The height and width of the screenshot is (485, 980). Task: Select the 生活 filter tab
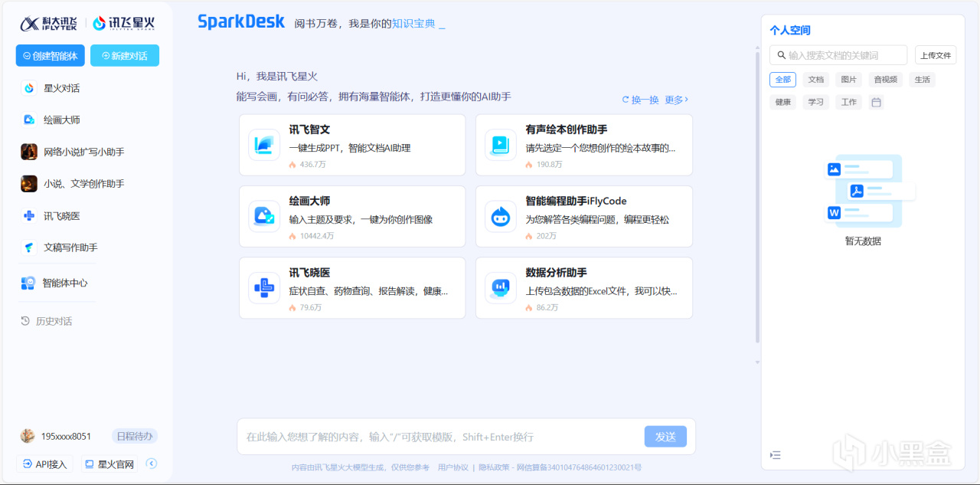tap(923, 80)
